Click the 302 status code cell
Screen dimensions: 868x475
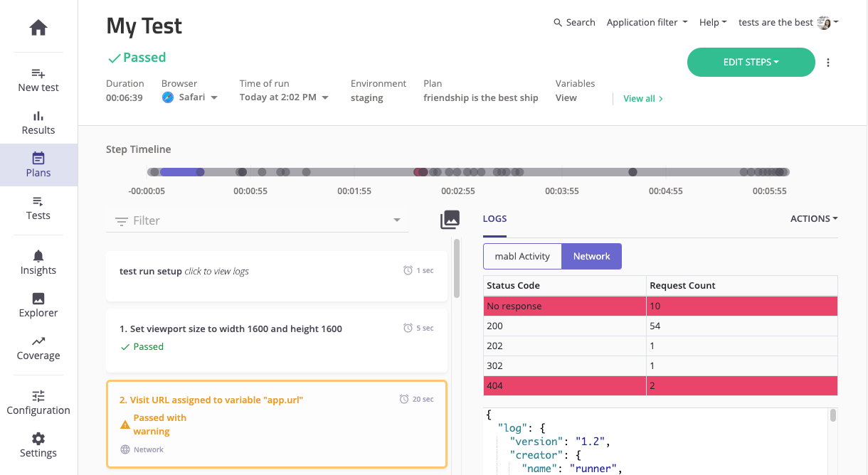click(564, 365)
